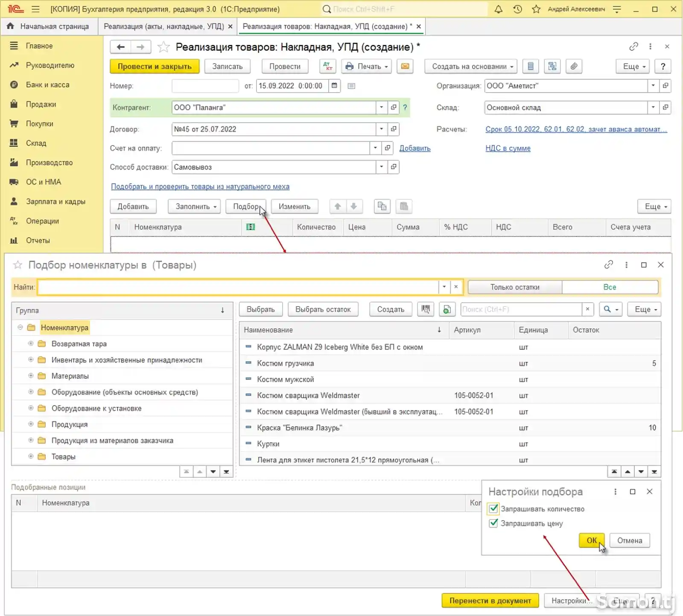Click the Записать button

[227, 66]
